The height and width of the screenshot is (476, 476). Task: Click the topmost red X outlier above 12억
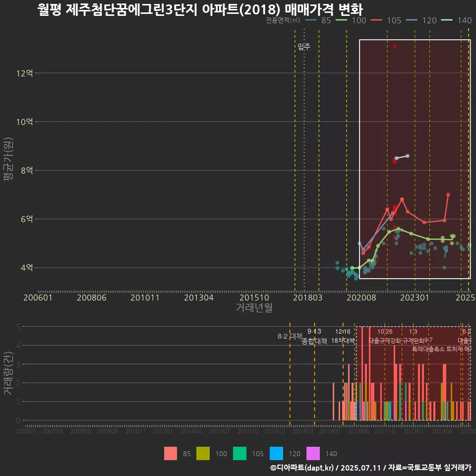[x=395, y=46]
